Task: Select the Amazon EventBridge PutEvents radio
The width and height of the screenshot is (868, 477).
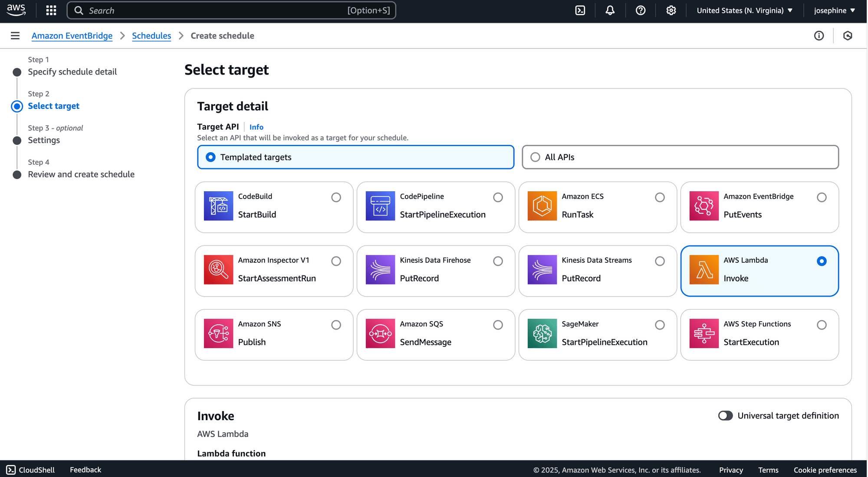Action: (822, 197)
